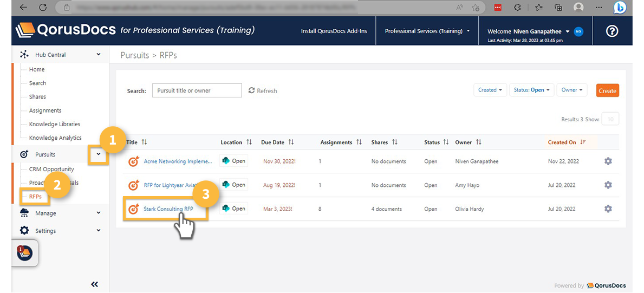Open settings gear for Acme Networking row

click(608, 161)
